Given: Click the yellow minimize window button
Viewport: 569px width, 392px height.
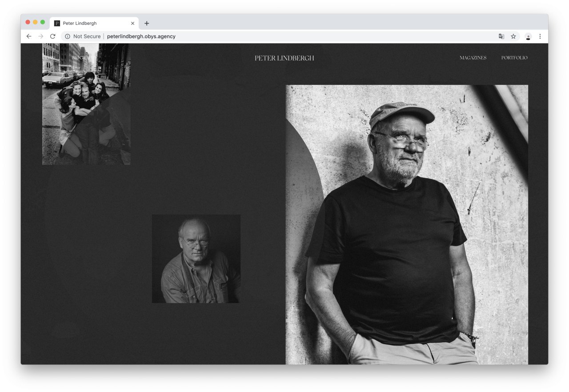Looking at the screenshot, I should 35,22.
